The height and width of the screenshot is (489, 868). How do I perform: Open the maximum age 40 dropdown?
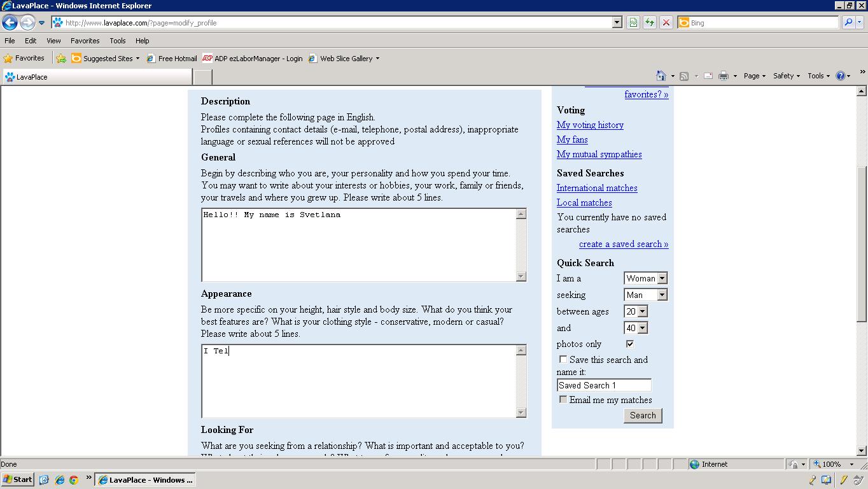click(636, 328)
